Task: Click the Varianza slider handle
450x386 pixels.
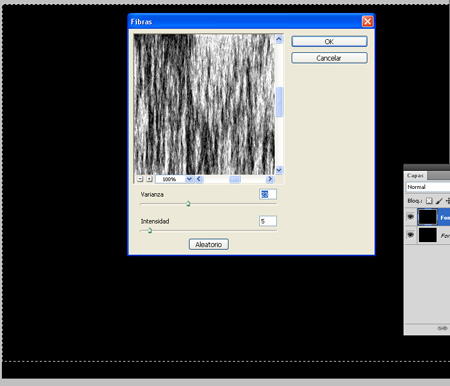Action: pyautogui.click(x=188, y=204)
